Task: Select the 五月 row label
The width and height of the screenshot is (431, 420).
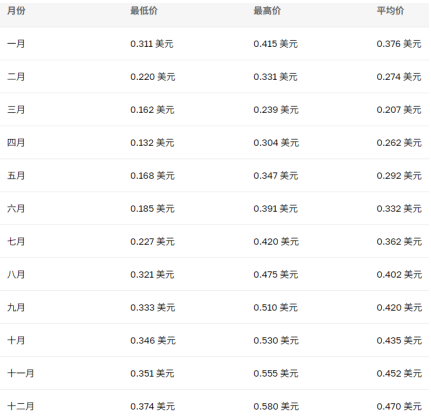Action: pyautogui.click(x=16, y=176)
